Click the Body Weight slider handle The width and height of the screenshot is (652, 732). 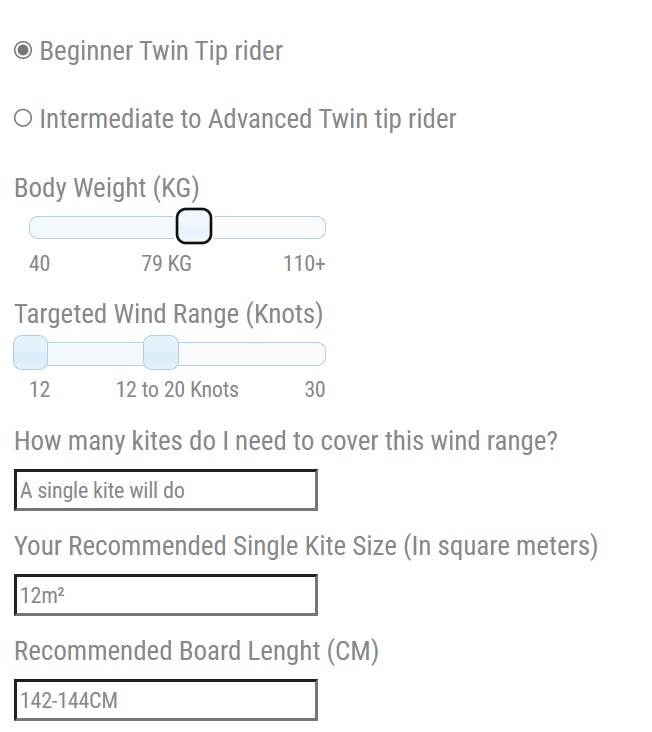pos(194,227)
